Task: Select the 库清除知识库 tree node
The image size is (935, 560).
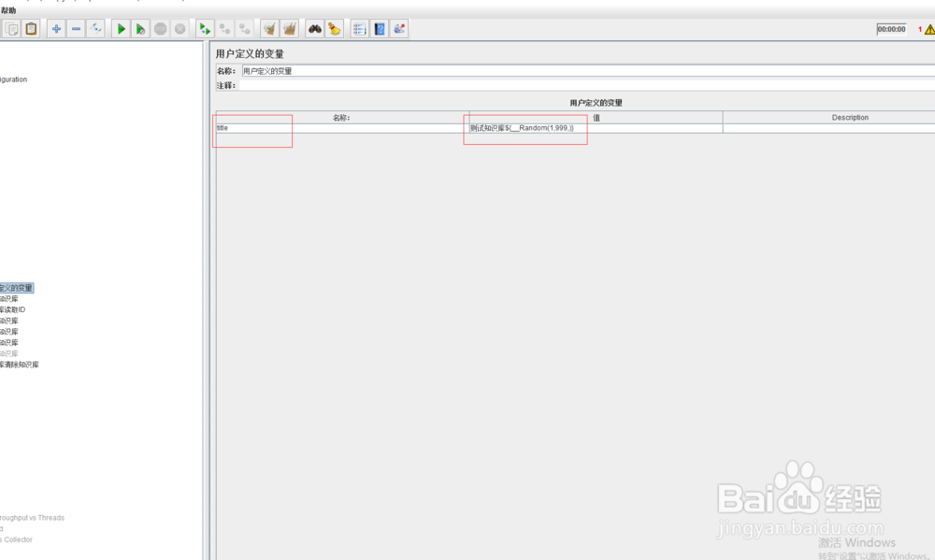Action: [x=19, y=365]
